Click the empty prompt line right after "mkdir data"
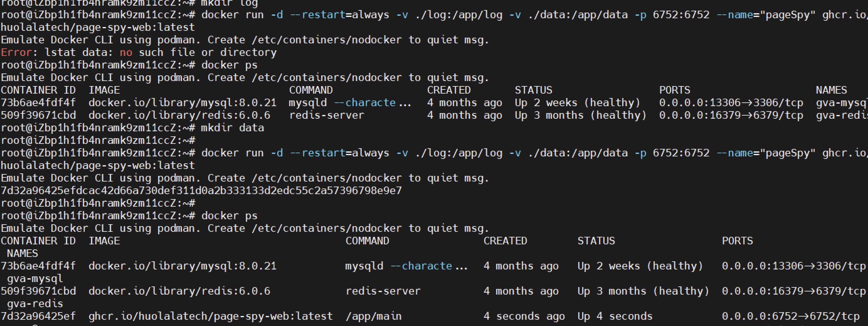868x326 pixels. [x=98, y=140]
